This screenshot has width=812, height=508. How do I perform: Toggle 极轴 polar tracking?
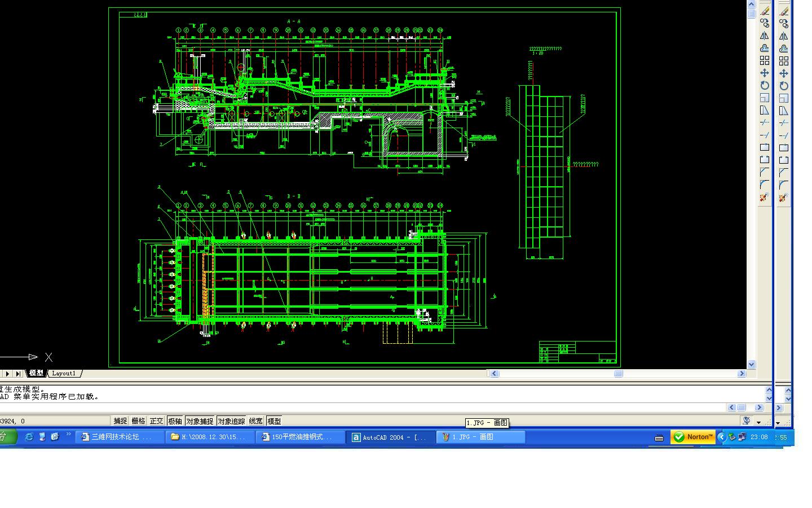point(175,421)
